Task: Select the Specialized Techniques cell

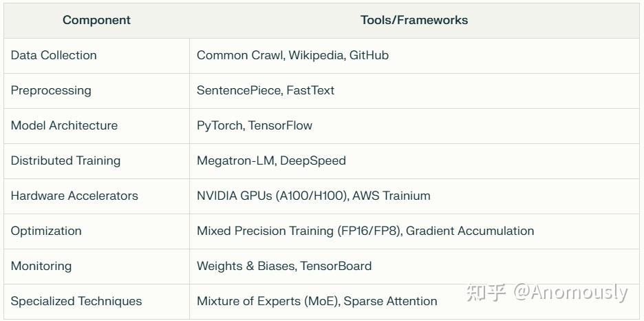Action: pos(76,301)
